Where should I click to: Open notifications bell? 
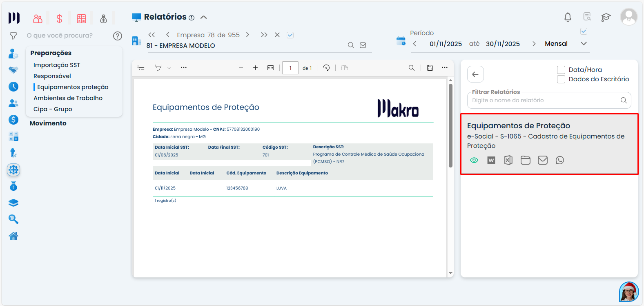568,17
